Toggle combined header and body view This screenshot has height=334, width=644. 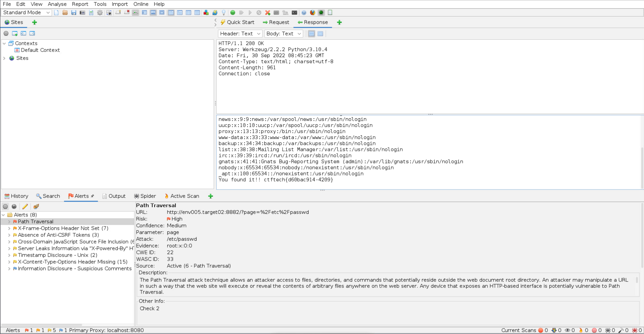coord(320,34)
